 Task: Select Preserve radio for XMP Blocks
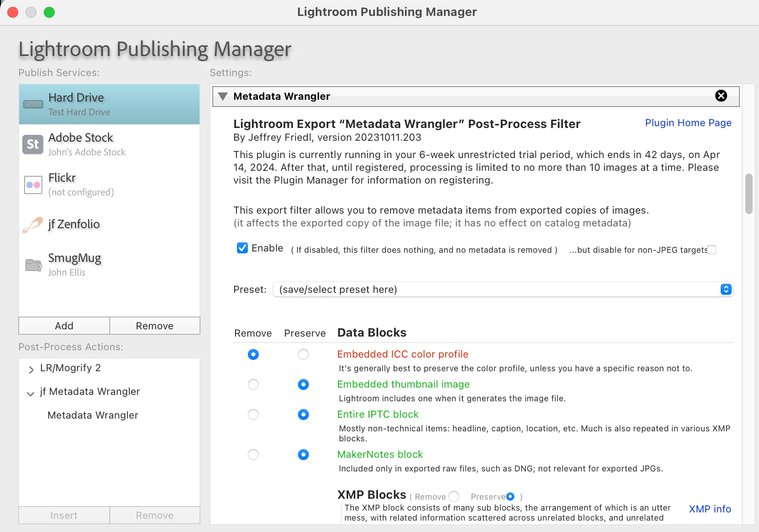(510, 496)
